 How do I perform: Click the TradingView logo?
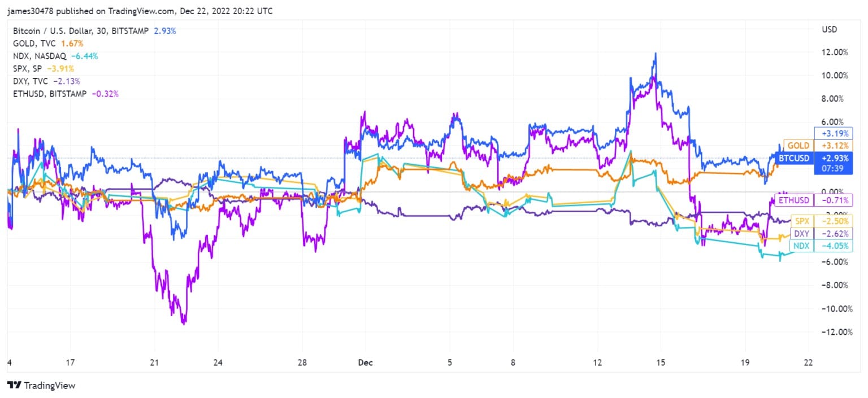click(x=41, y=385)
